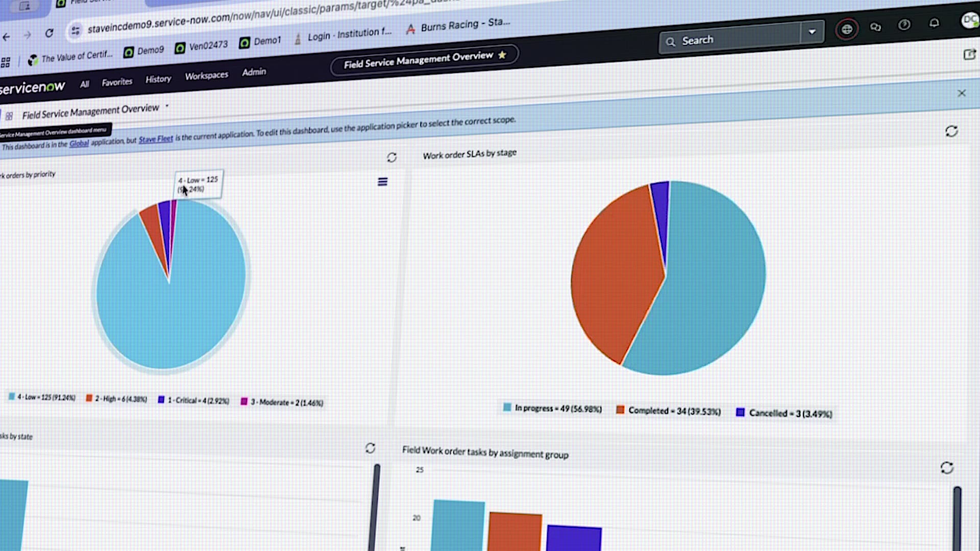
Task: Open the Workspaces menu
Action: pyautogui.click(x=206, y=76)
